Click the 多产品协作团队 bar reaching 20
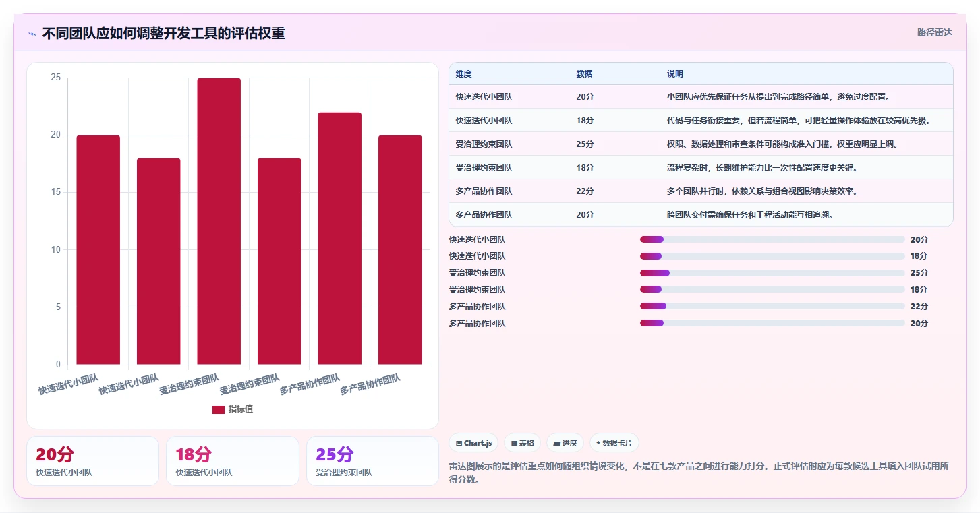980x513 pixels. (x=400, y=250)
